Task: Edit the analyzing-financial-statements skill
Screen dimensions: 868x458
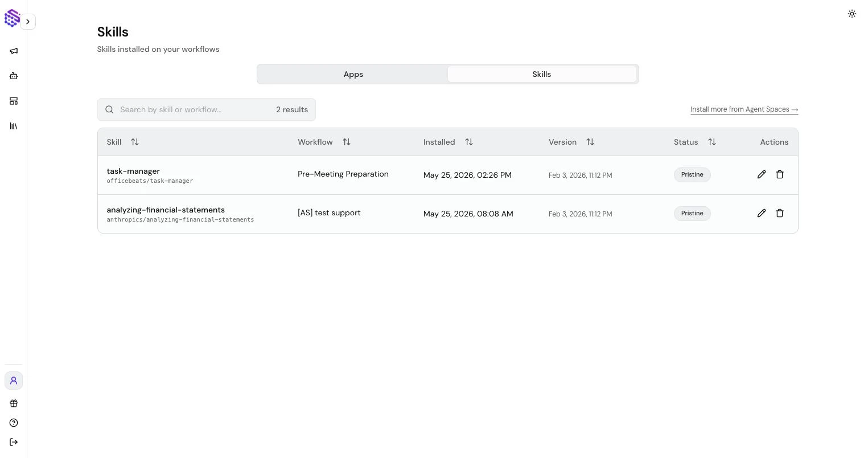Action: 762,213
